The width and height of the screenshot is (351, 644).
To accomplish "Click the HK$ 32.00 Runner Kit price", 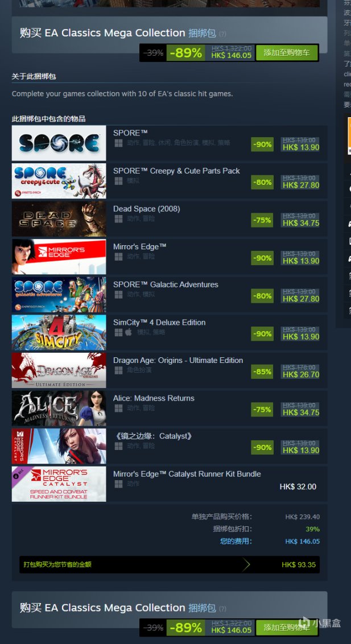I will (298, 486).
